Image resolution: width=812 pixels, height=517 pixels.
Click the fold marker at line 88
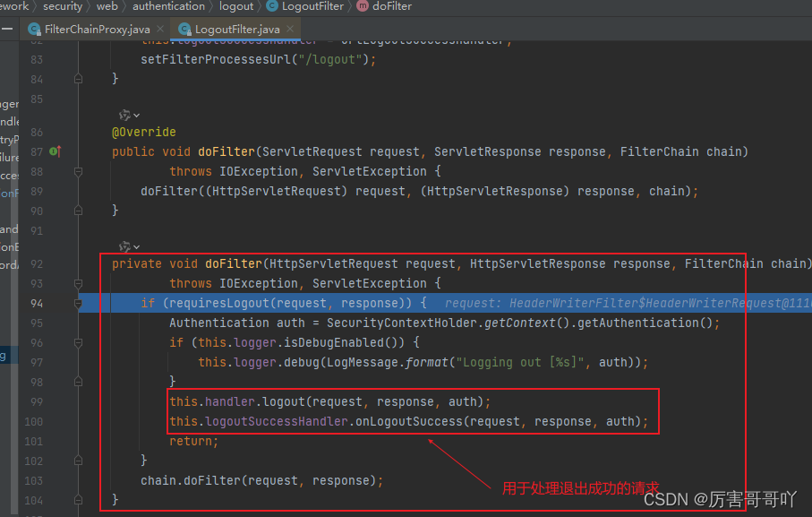[x=78, y=171]
